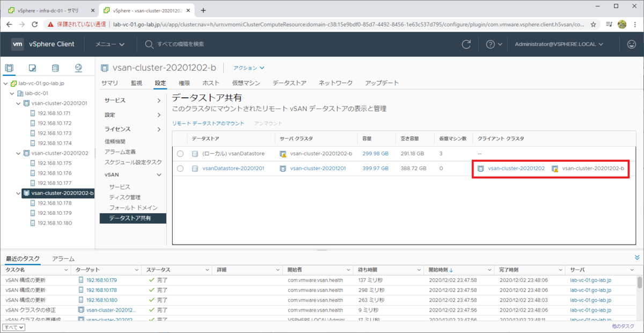Collapse vsan-cluster-20201201 tree node
This screenshot has width=644, height=333.
pos(18,103)
